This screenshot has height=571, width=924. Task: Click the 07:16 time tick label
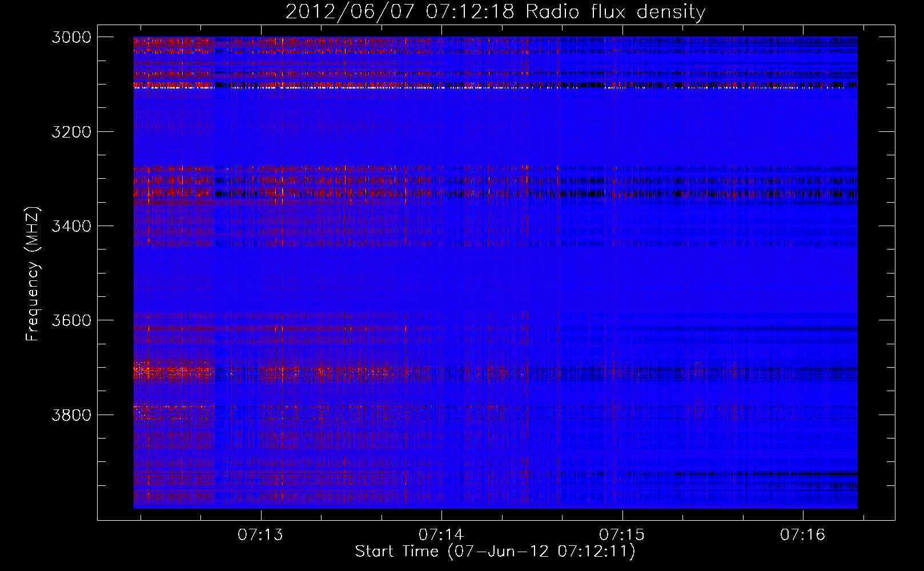803,535
